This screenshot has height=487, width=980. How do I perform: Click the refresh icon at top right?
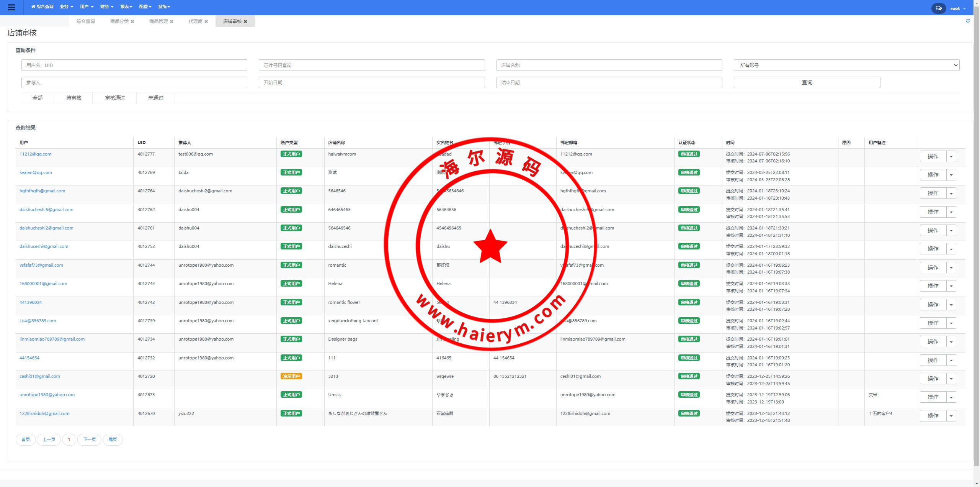(968, 21)
